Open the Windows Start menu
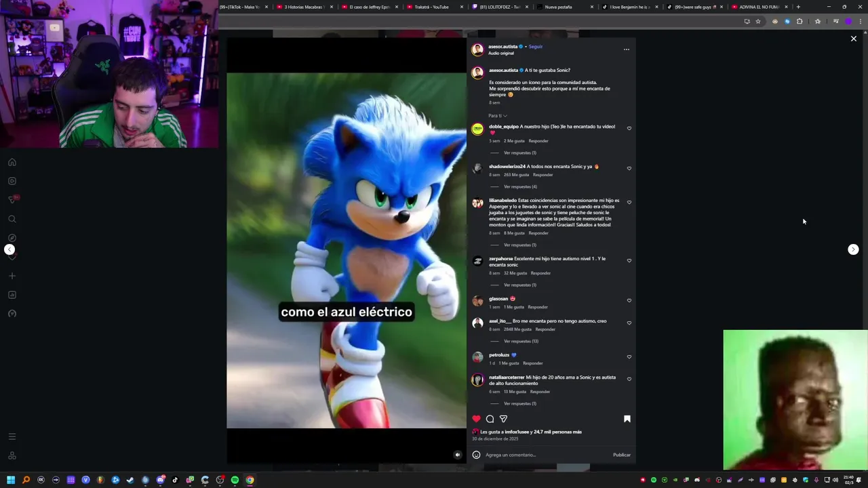The height and width of the screenshot is (488, 868). click(11, 480)
